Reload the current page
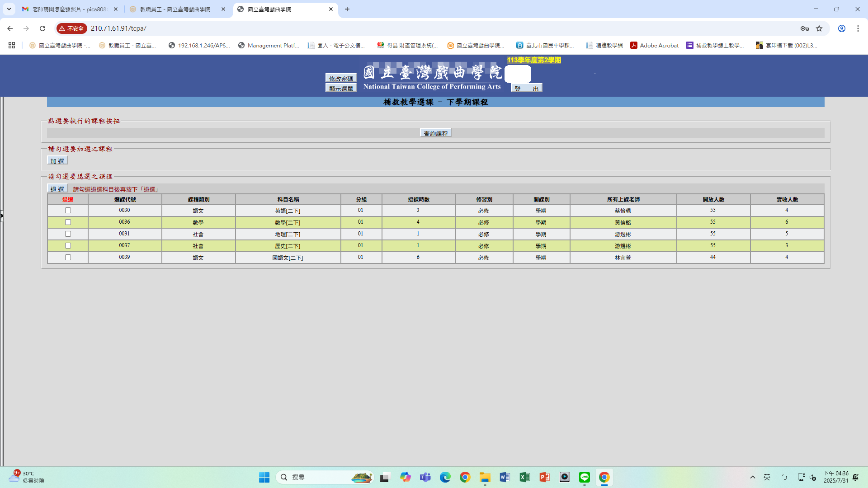 tap(42, 28)
